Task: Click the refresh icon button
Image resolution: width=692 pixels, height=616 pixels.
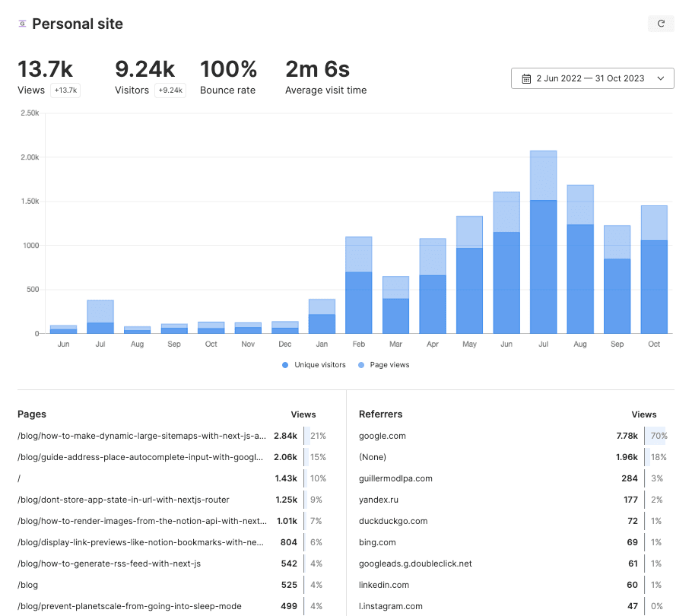Action: click(x=661, y=24)
